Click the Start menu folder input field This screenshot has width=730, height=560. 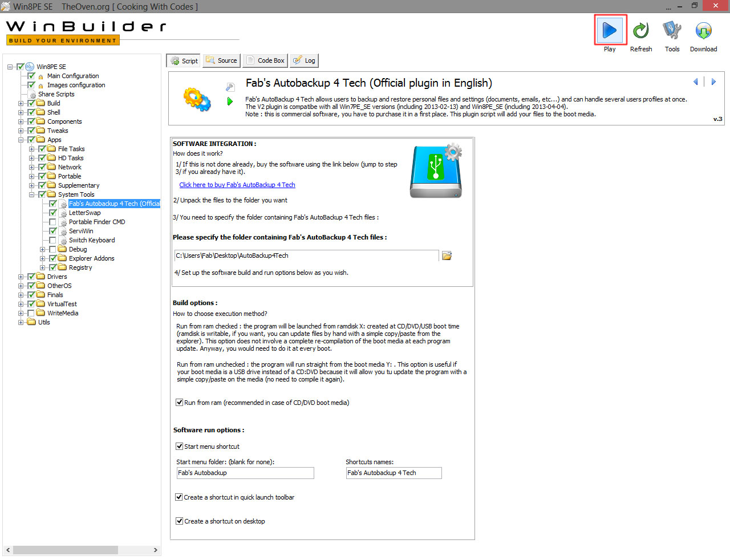pyautogui.click(x=245, y=473)
